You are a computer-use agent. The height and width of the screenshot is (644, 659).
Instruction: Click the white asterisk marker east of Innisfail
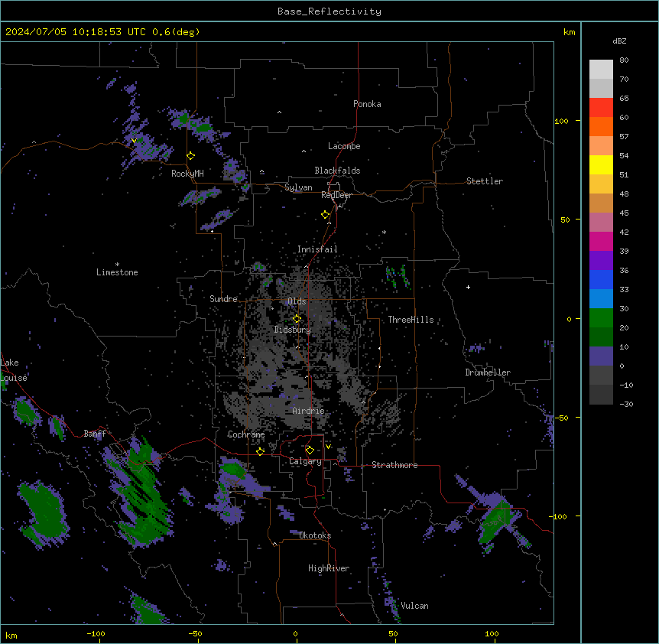pyautogui.click(x=384, y=232)
